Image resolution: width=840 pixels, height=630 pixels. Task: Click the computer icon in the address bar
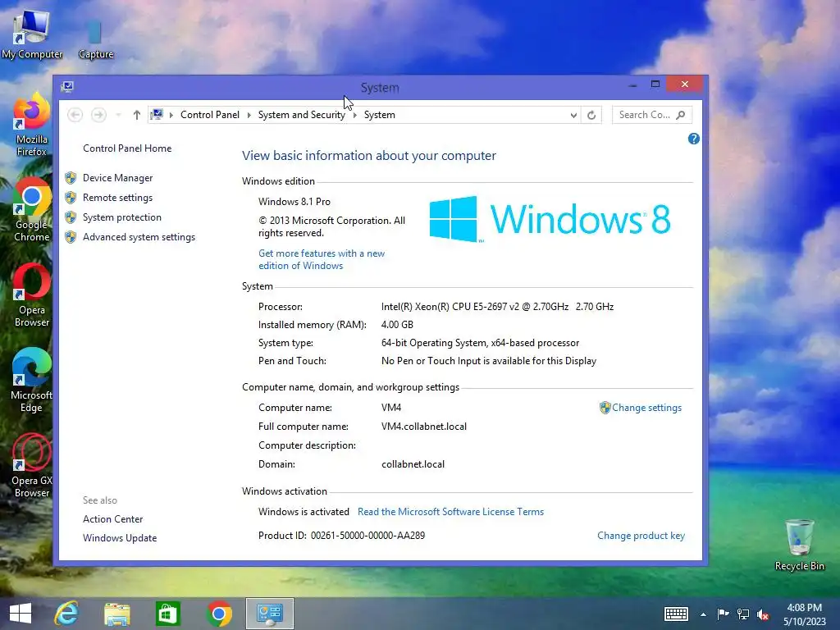[157, 115]
